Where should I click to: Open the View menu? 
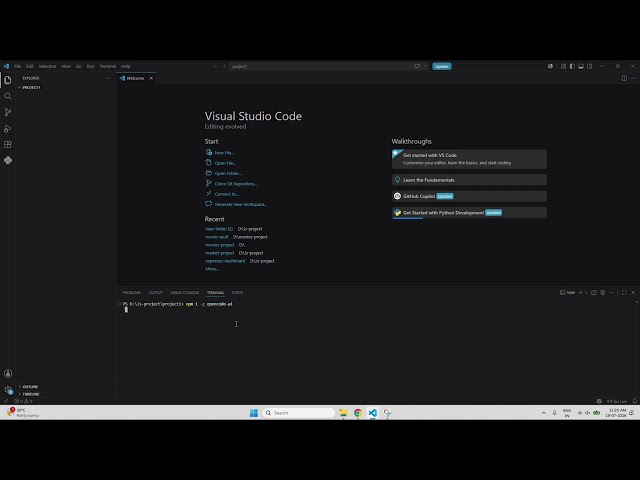tap(66, 66)
